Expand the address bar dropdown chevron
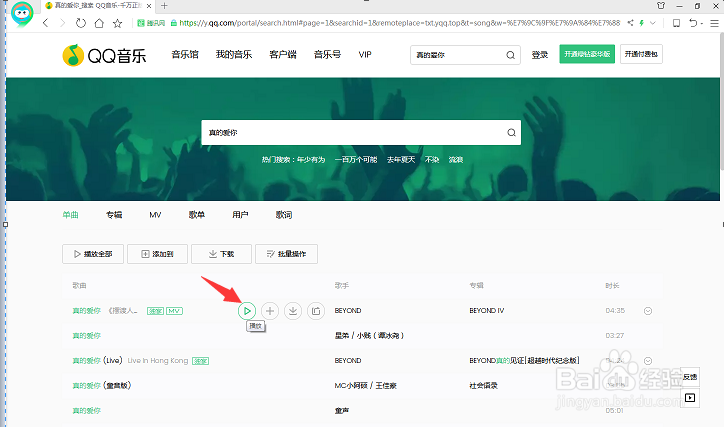Viewport: 724px width, 427px height. 652,23
